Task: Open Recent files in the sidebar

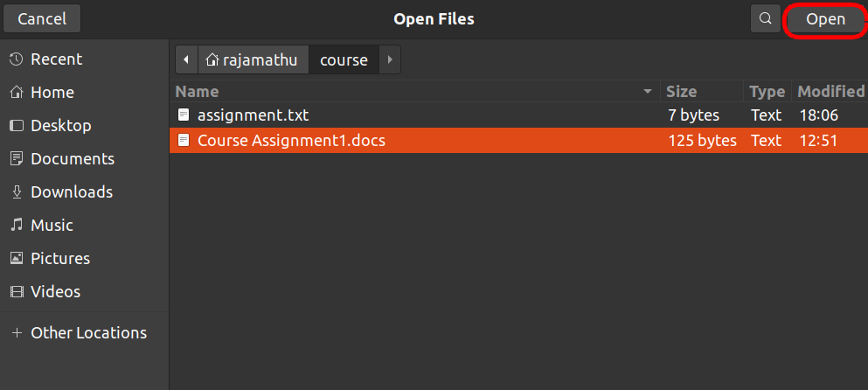Action: 56,59
